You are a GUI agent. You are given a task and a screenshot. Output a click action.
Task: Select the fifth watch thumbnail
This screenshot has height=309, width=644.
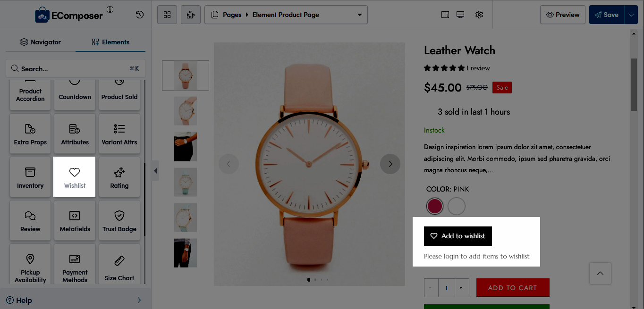tap(186, 217)
